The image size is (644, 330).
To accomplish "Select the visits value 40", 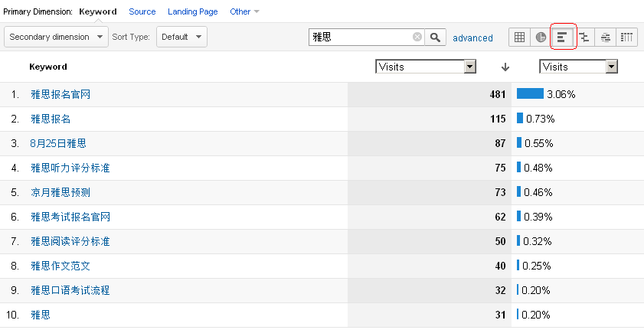I will [x=500, y=266].
